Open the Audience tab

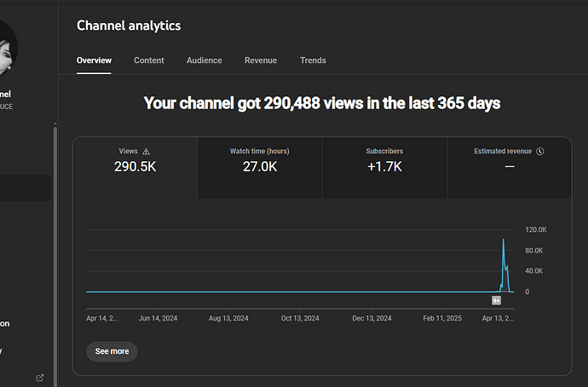click(x=205, y=61)
